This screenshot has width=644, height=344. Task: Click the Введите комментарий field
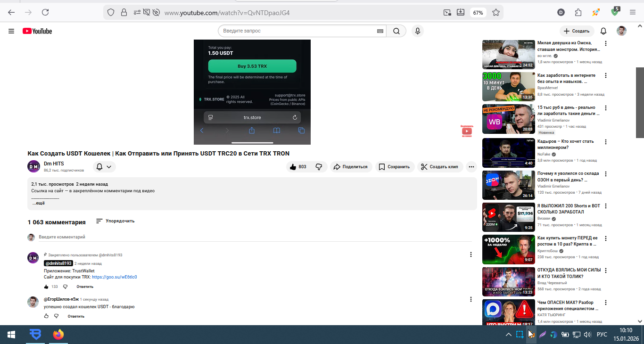(255, 237)
